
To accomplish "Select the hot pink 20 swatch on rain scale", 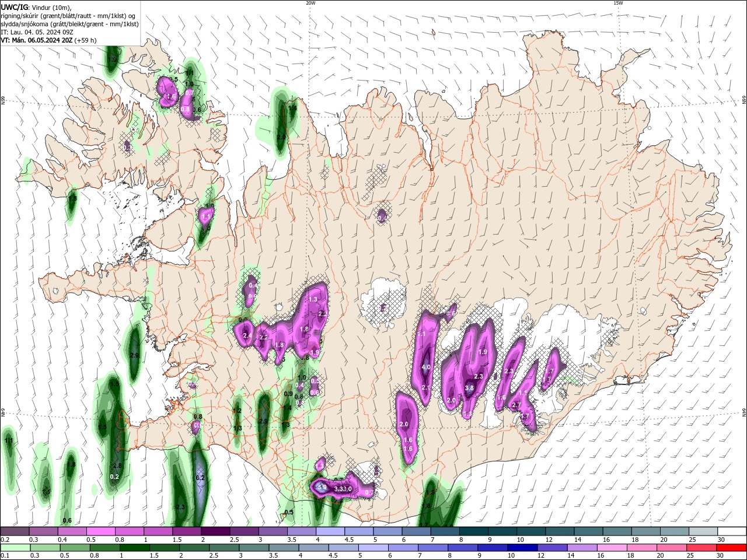I will [x=672, y=548].
